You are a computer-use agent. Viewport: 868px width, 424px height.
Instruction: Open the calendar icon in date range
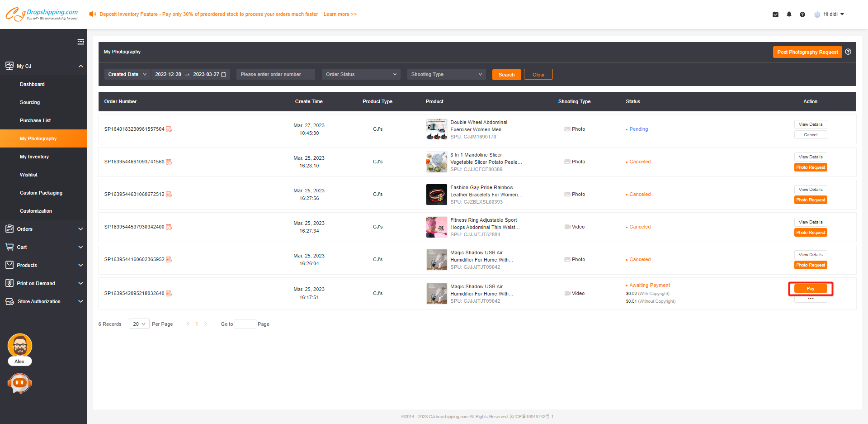pyautogui.click(x=224, y=75)
